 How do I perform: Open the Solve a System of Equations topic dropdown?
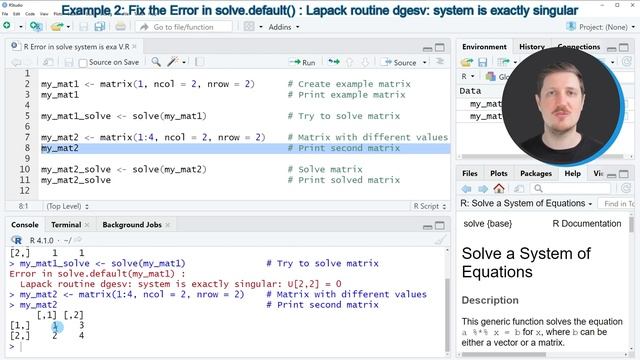click(x=526, y=203)
